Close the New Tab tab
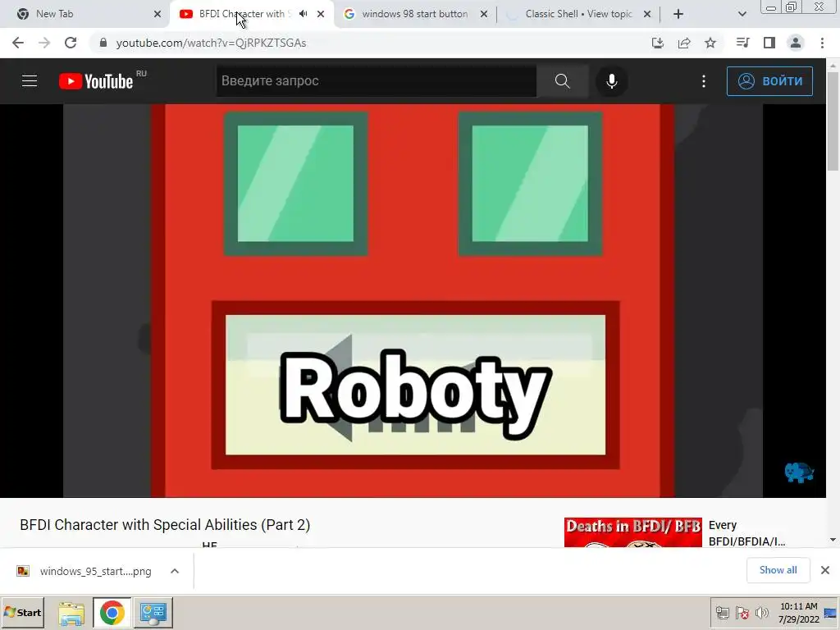Viewport: 840px width, 630px height. [157, 14]
